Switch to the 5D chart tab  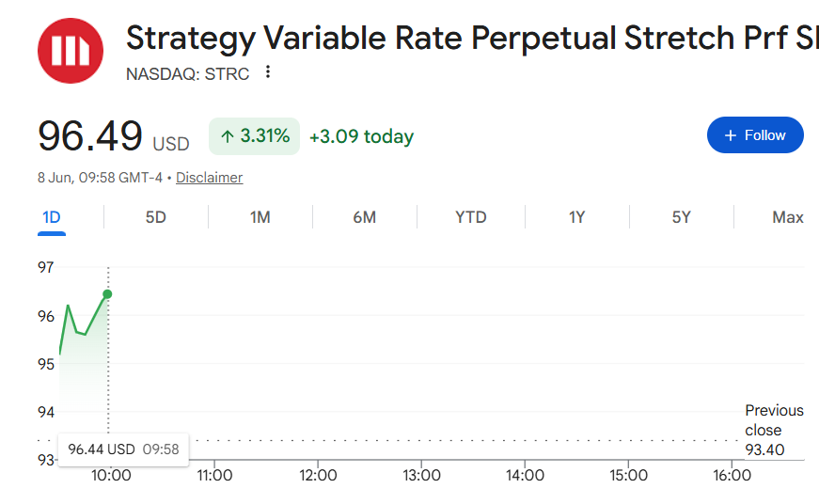point(156,217)
